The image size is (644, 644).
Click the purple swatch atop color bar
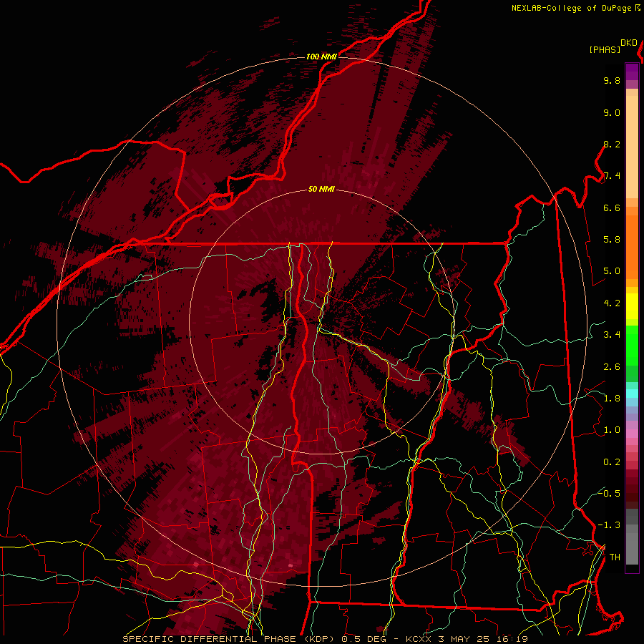(632, 72)
